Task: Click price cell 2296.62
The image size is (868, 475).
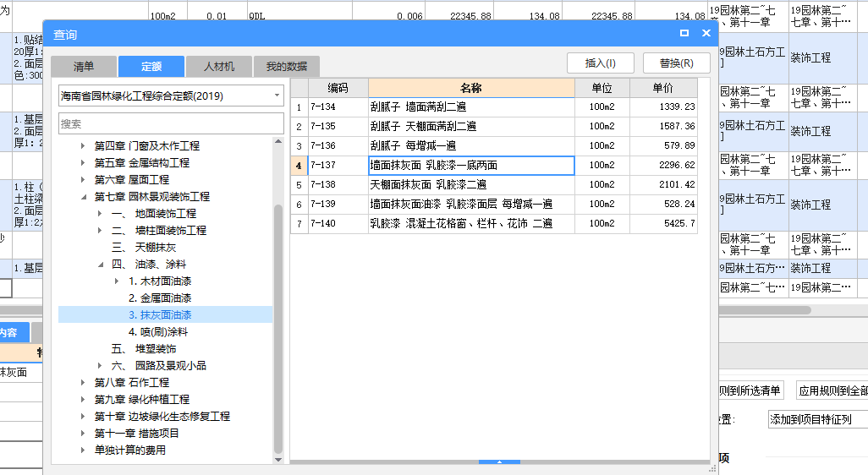Action: click(662, 165)
